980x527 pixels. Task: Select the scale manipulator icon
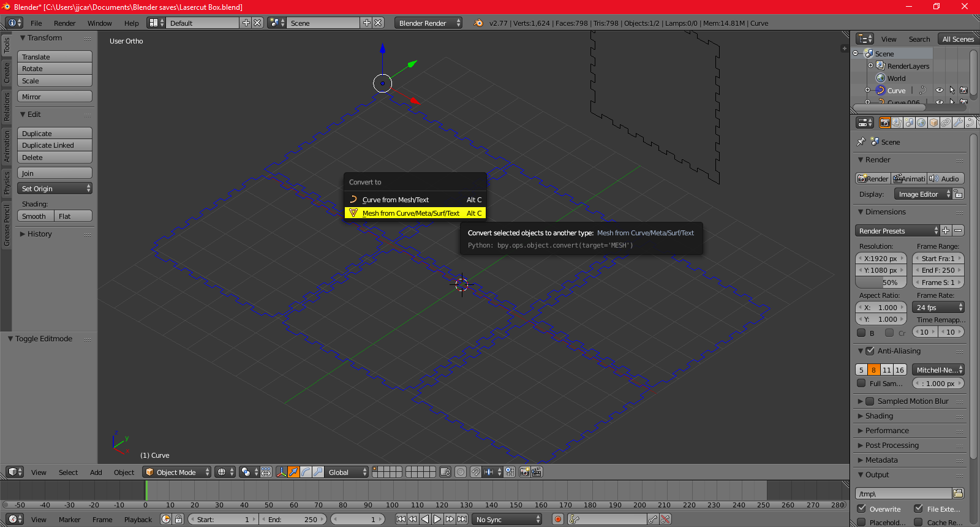[x=318, y=472]
